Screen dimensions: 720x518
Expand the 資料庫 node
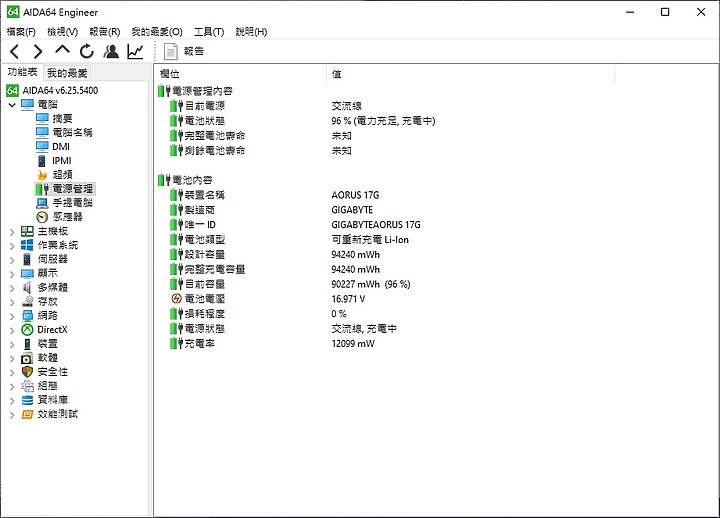click(x=12, y=401)
